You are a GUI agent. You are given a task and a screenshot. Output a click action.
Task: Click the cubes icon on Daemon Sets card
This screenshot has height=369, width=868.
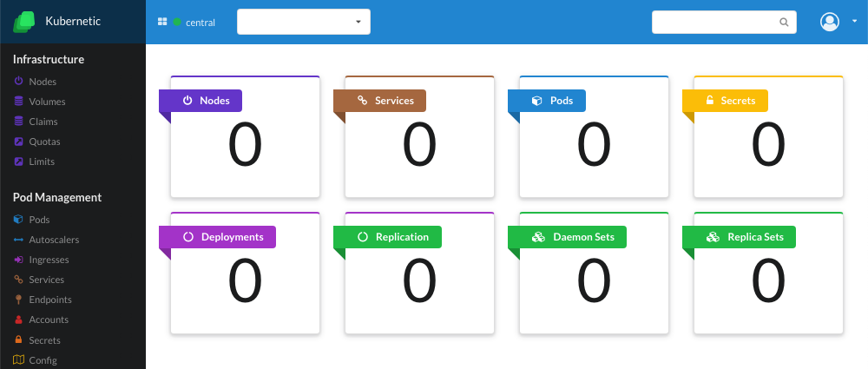(538, 236)
